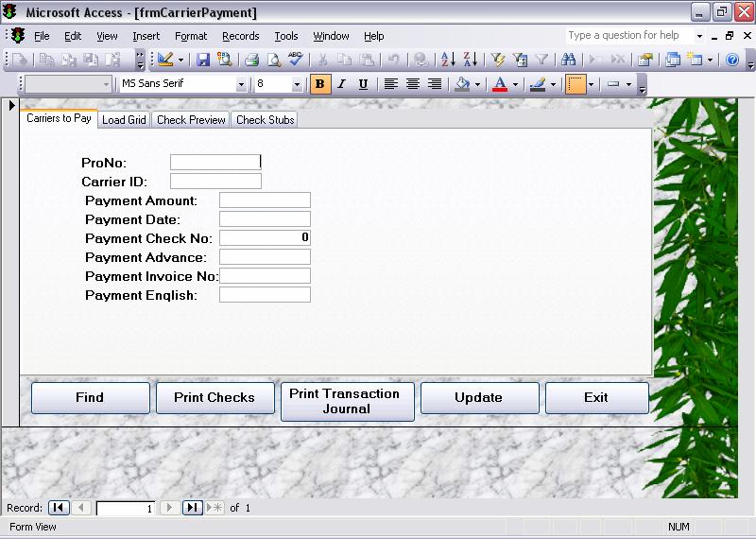Sort records ascending with A-Z icon
The image size is (756, 539).
tap(448, 60)
